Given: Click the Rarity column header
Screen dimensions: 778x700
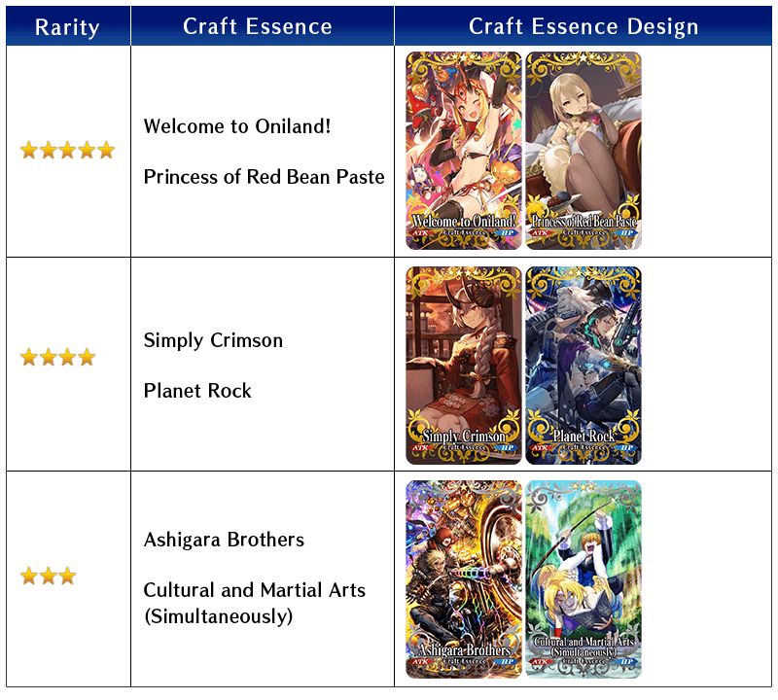Looking at the screenshot, I should [x=68, y=26].
